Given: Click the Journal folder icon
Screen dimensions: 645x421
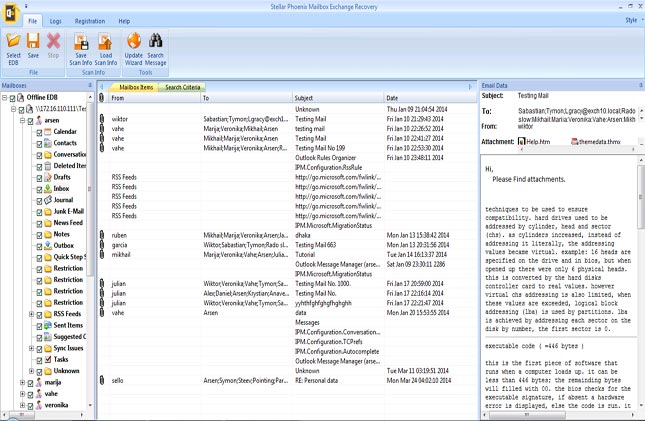Looking at the screenshot, I should (48, 200).
